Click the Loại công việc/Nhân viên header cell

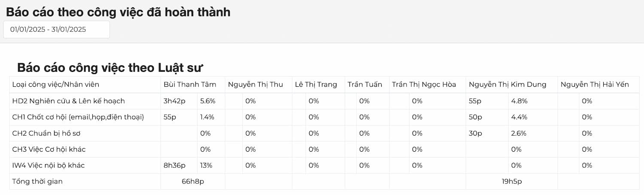56,85
